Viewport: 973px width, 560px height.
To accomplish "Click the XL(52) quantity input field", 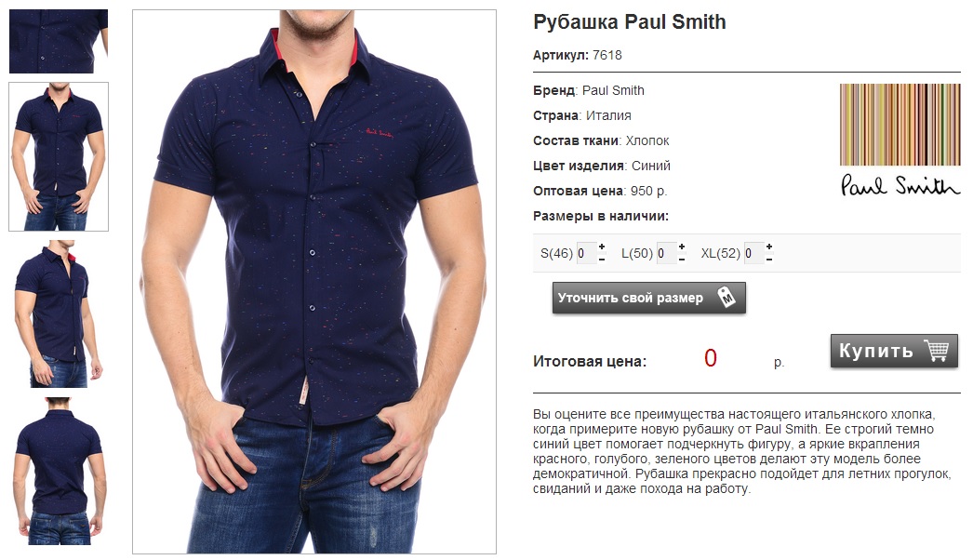I will pyautogui.click(x=753, y=253).
